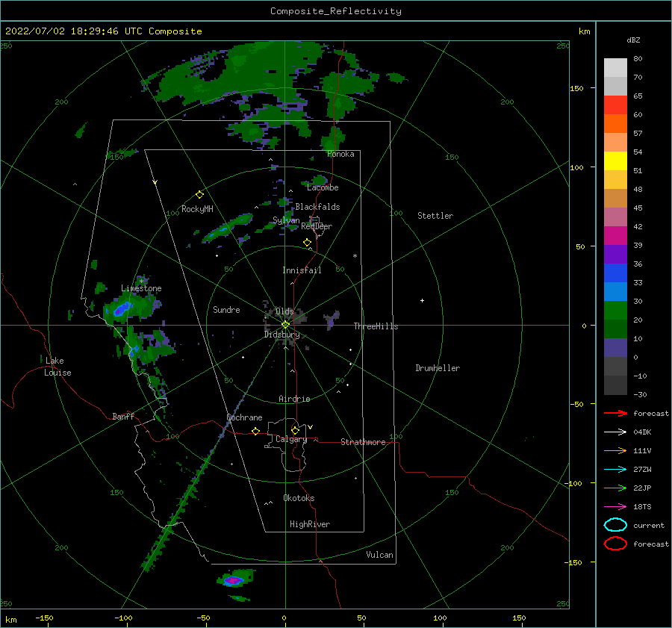Click the Didsbury city label

click(282, 335)
